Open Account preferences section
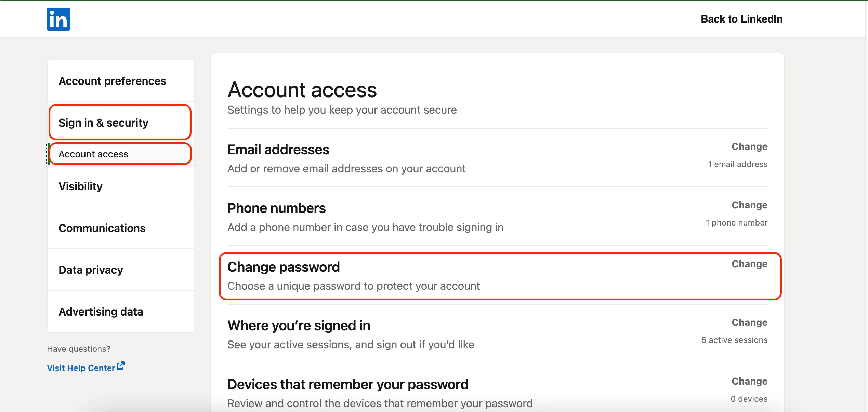868x412 pixels. pos(112,81)
